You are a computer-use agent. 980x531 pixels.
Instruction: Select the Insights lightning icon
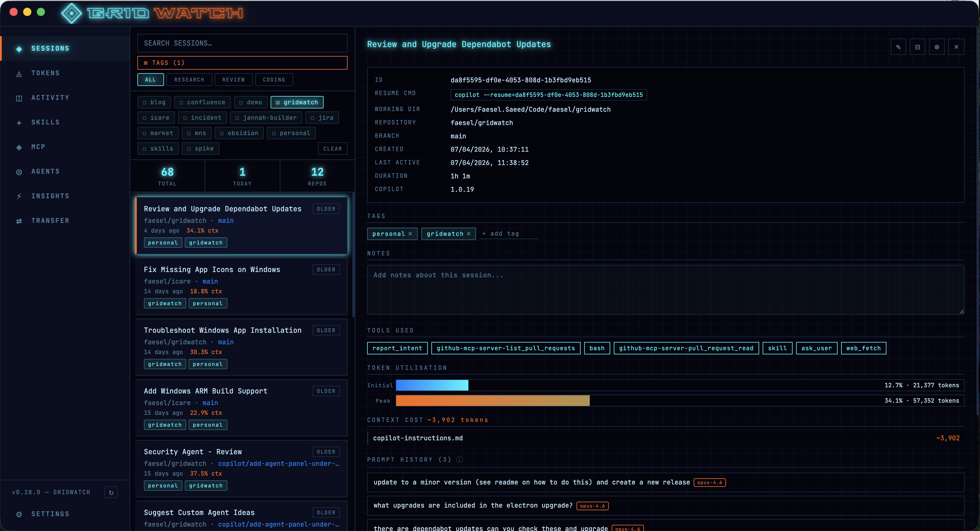pyautogui.click(x=19, y=196)
